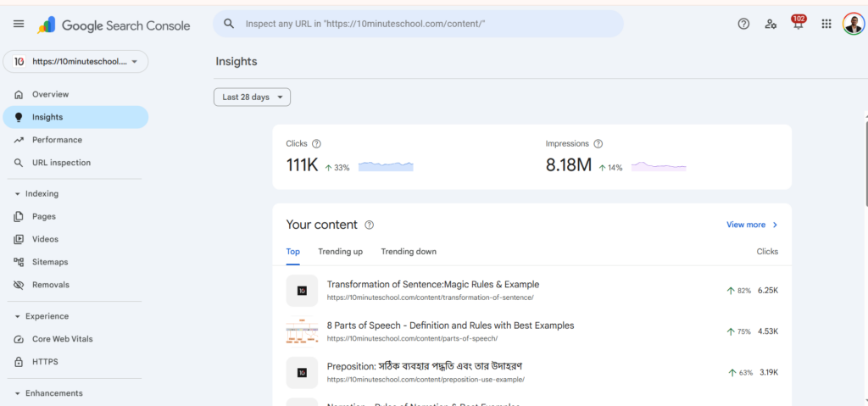Click the 4.53K clicks figure
Screen dimensions: 868x406
768,331
